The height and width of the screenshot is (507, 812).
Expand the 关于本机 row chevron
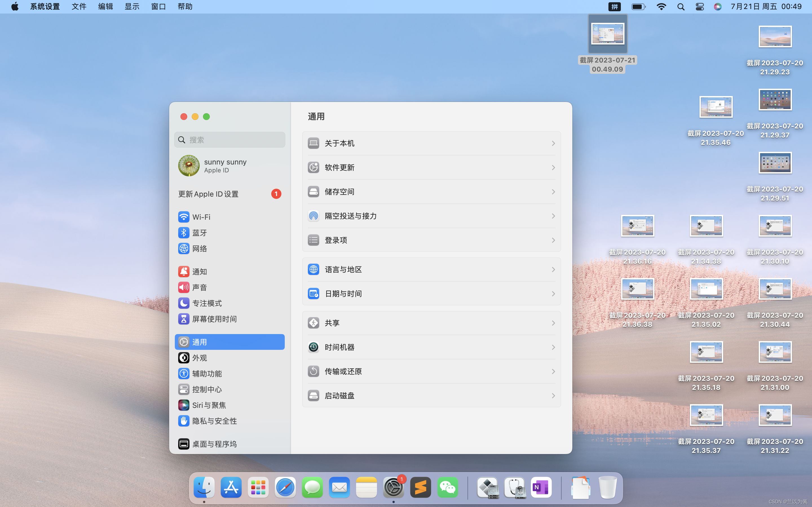553,144
